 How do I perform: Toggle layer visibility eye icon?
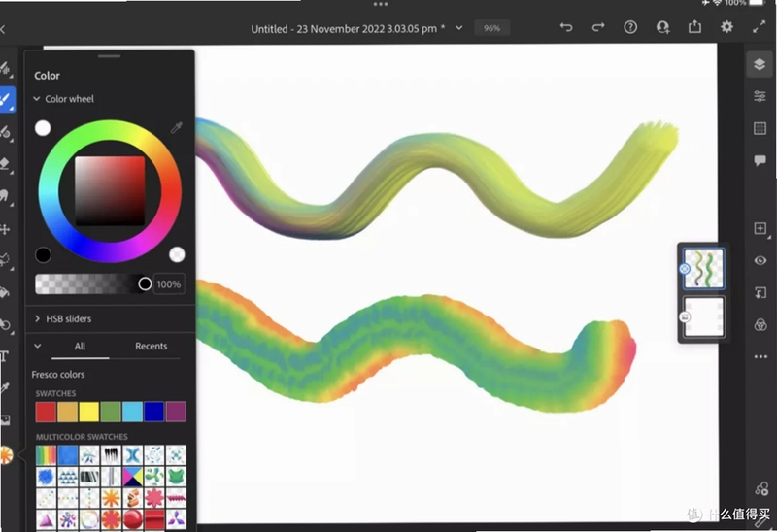click(760, 260)
